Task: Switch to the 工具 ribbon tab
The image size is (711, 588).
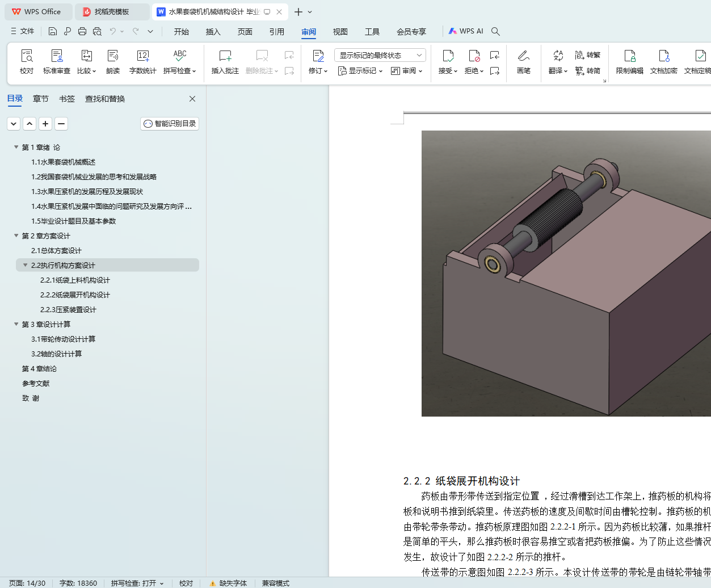Action: pos(372,32)
